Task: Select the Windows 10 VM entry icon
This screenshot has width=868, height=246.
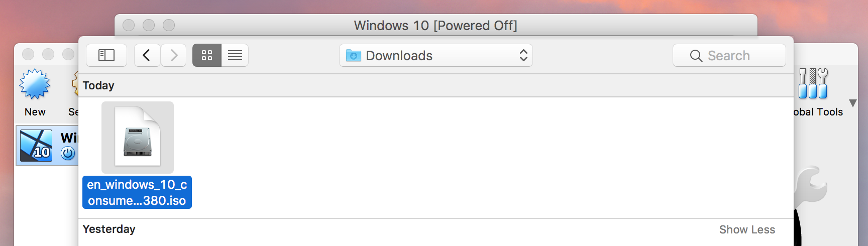Action: coord(36,146)
